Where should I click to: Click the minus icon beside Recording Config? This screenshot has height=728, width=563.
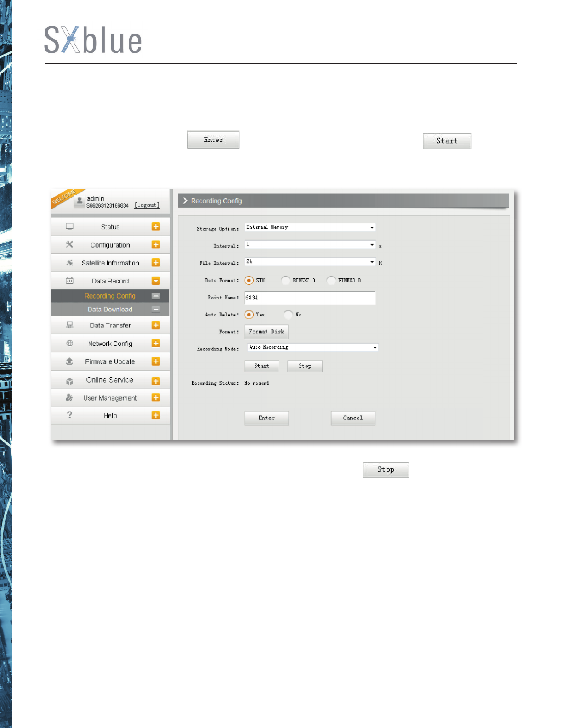click(156, 296)
